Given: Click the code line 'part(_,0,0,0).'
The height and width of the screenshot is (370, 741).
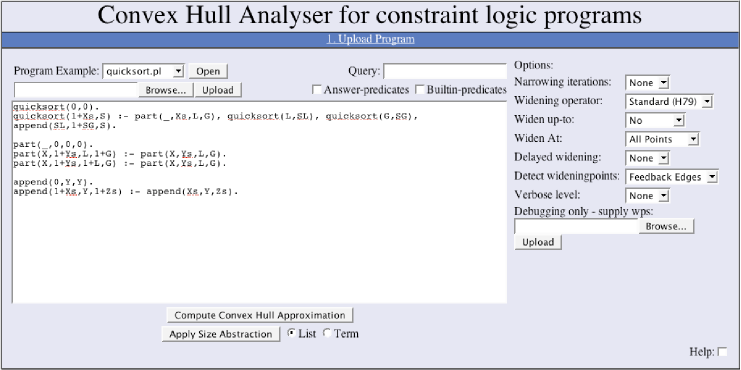Looking at the screenshot, I should pos(53,145).
